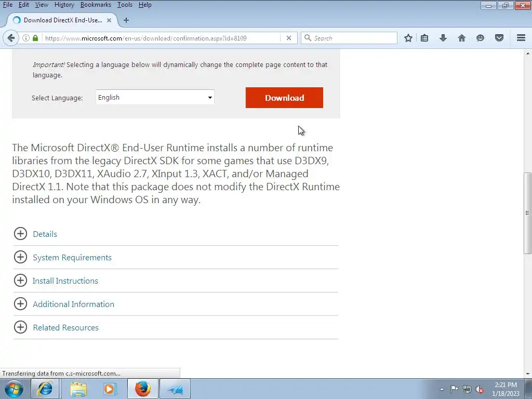Click the taskbar clock showing 2:21 PM
This screenshot has width=532, height=399.
pos(506,389)
